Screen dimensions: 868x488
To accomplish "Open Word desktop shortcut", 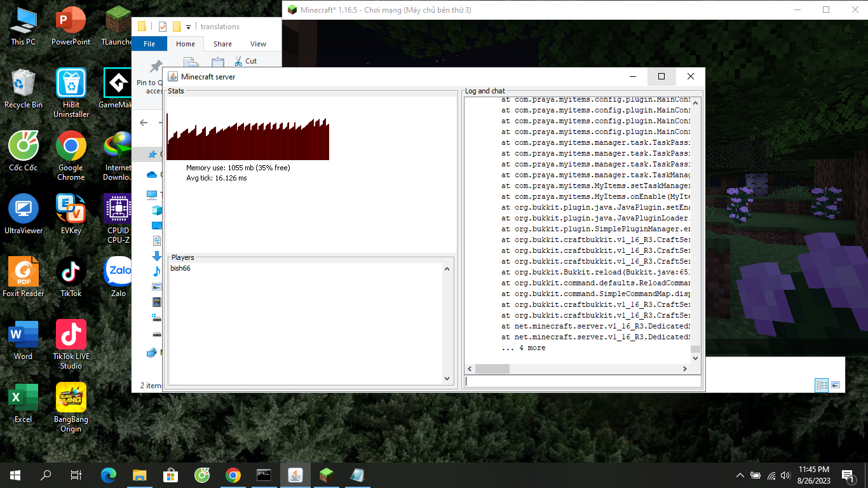I will [x=23, y=341].
